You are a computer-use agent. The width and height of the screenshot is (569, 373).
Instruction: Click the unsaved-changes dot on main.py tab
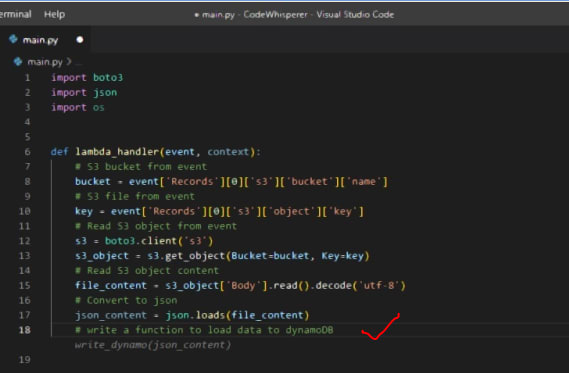tap(80, 40)
